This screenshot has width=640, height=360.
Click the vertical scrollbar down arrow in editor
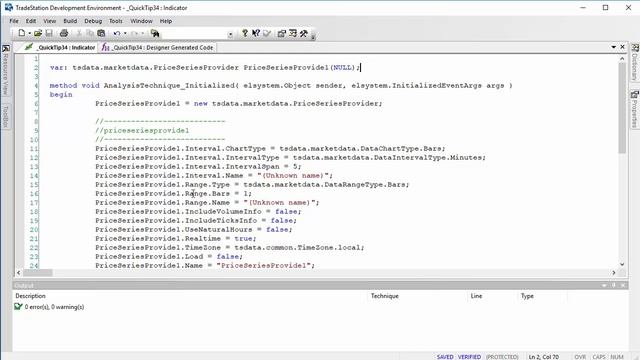622,264
